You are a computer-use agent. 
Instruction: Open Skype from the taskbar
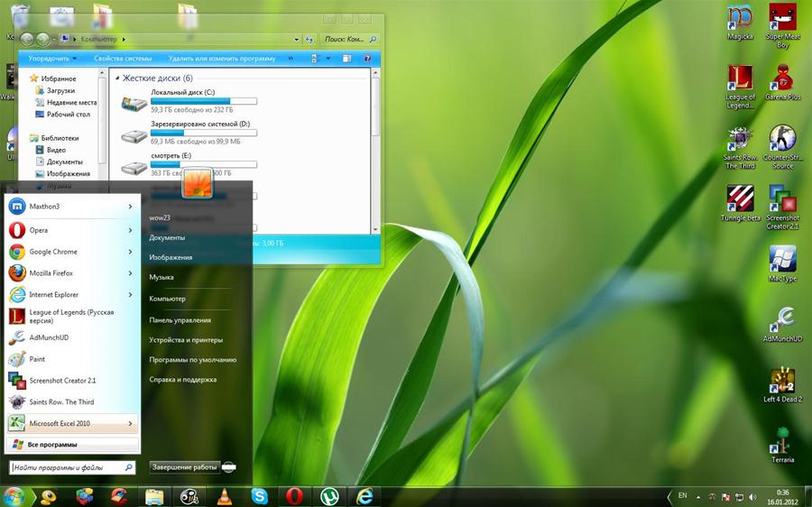point(260,495)
